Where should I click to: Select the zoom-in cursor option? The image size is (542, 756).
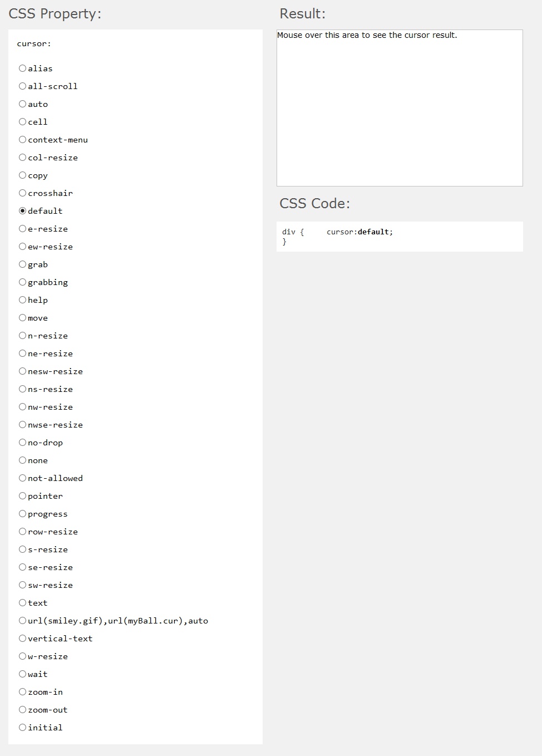(23, 692)
